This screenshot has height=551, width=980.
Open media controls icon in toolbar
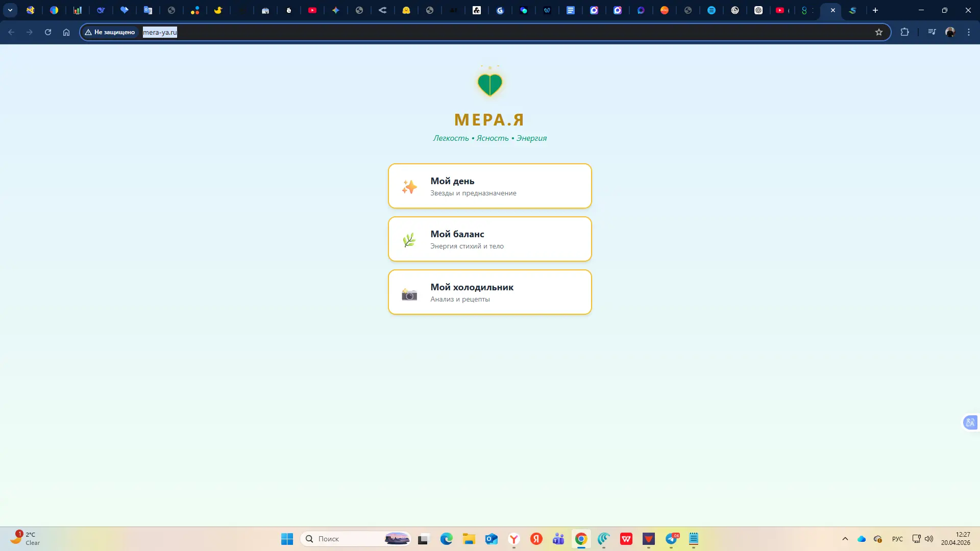coord(932,32)
